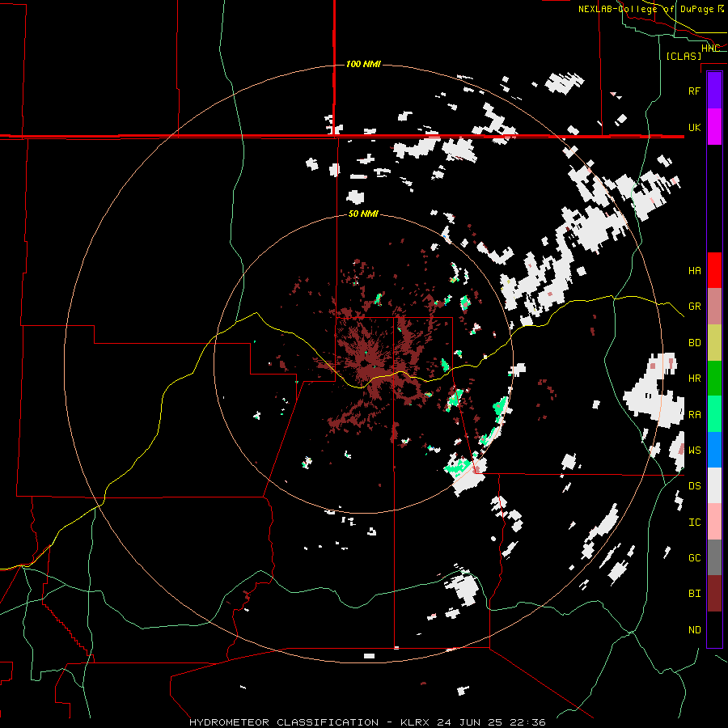Image resolution: width=728 pixels, height=728 pixels.
Task: Click the WS legend label
Action: click(694, 450)
